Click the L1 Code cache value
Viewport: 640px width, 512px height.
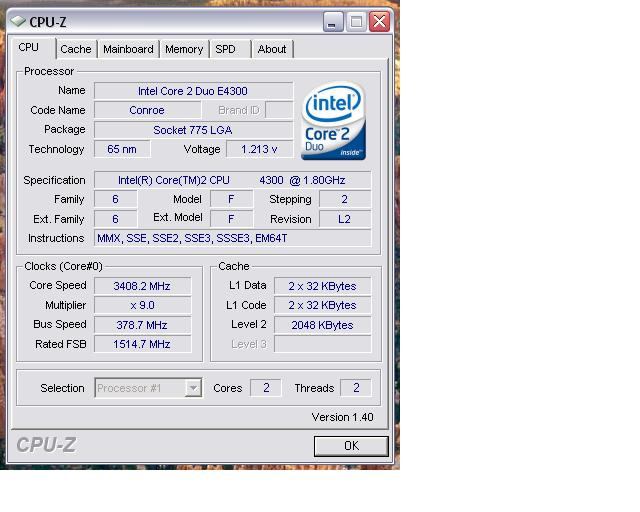(x=322, y=305)
